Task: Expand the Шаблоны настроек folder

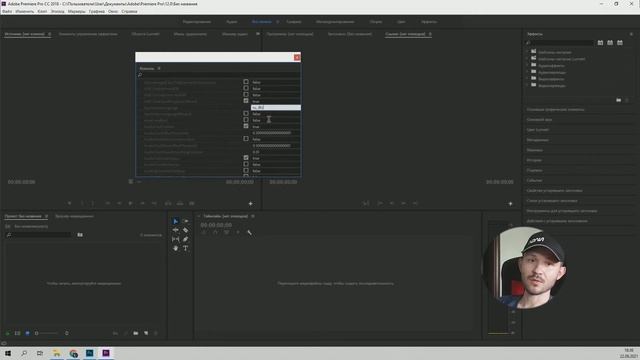Action: (x=527, y=52)
